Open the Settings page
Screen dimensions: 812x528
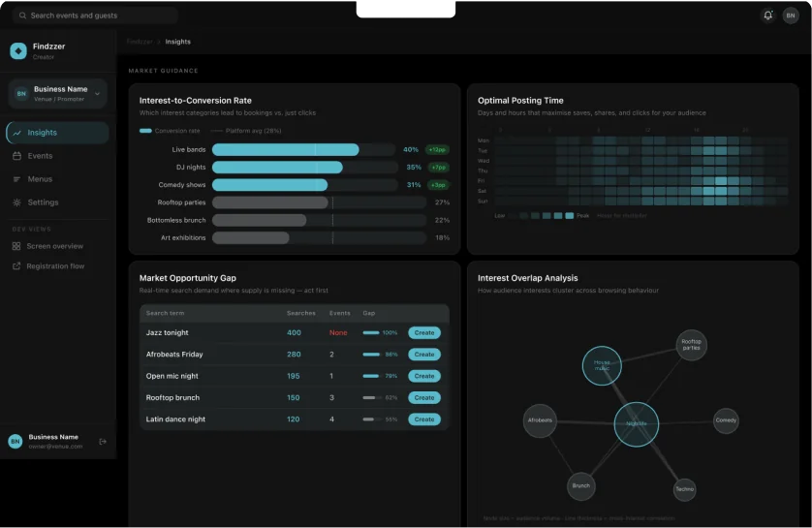[x=57, y=202]
